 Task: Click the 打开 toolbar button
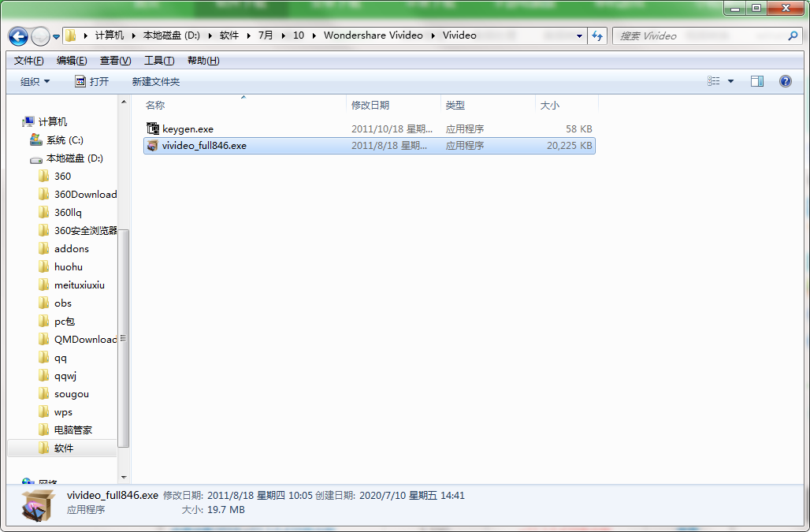[x=92, y=82]
